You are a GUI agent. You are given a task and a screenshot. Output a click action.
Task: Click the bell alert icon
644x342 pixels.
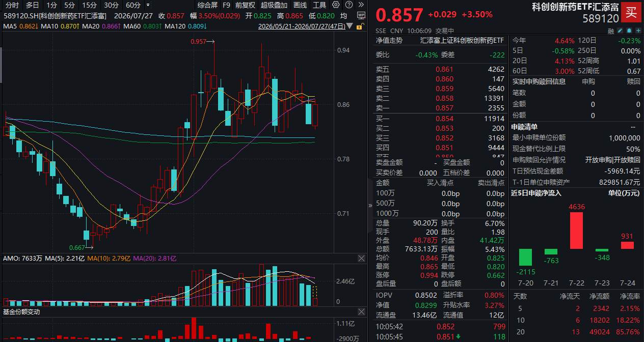pos(629,31)
